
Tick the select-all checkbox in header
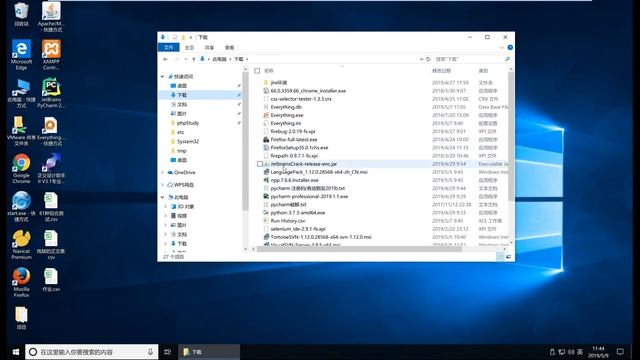(x=257, y=71)
